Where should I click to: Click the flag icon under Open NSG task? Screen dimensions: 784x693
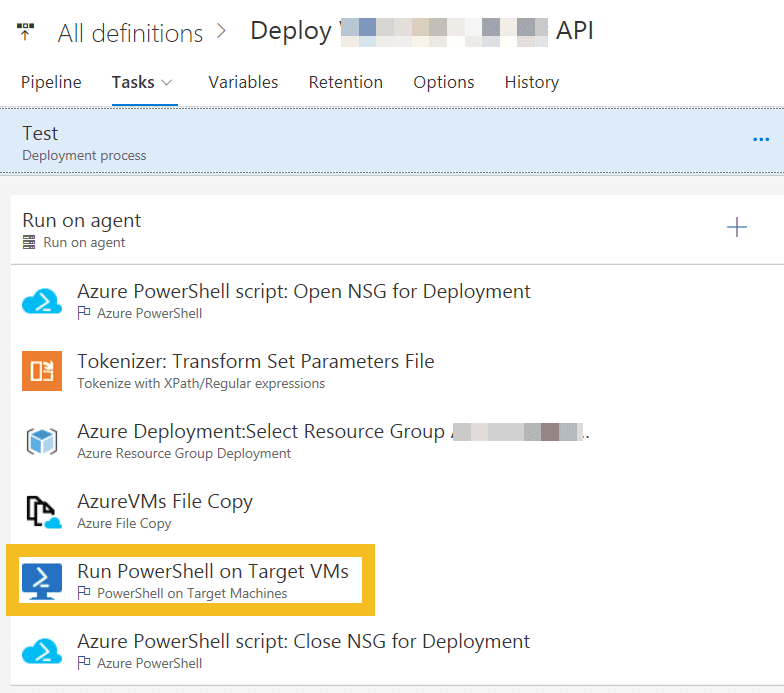pyautogui.click(x=84, y=312)
